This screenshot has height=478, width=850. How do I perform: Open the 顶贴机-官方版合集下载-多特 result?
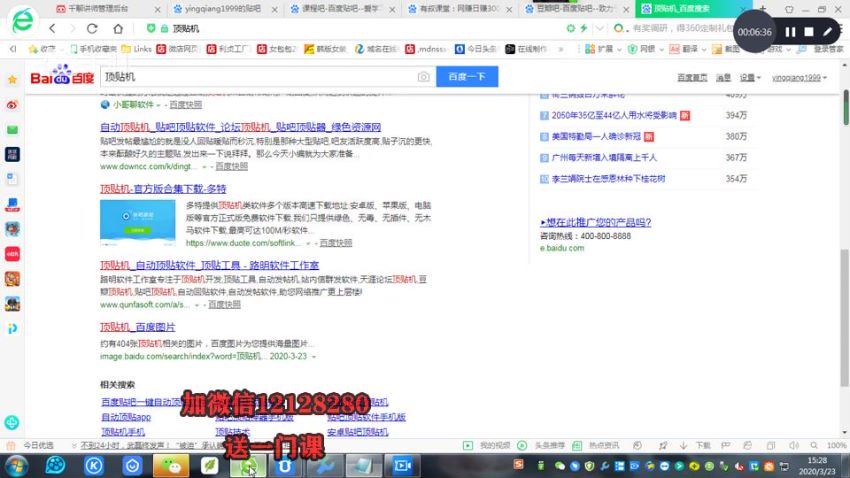coord(163,189)
